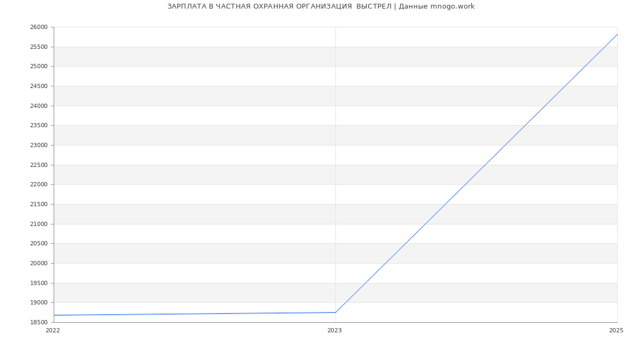Click the 23000 y-axis label
Image resolution: width=644 pixels, height=349 pixels.
39,146
